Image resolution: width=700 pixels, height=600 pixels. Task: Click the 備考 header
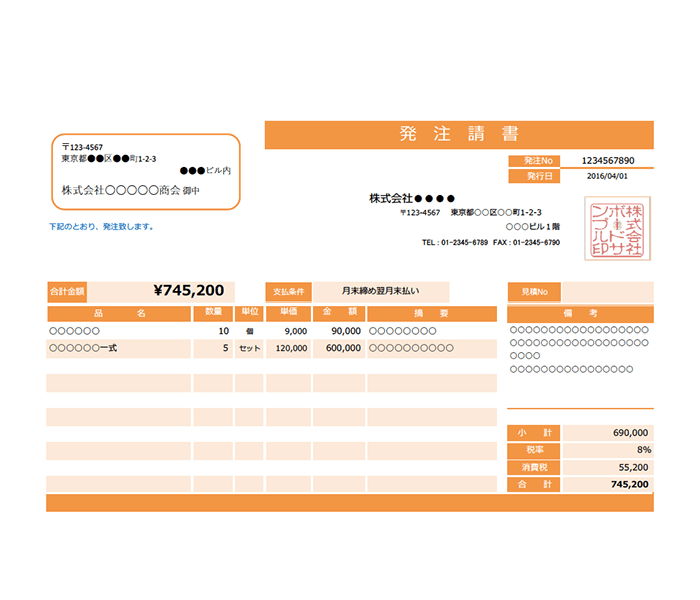pos(580,313)
